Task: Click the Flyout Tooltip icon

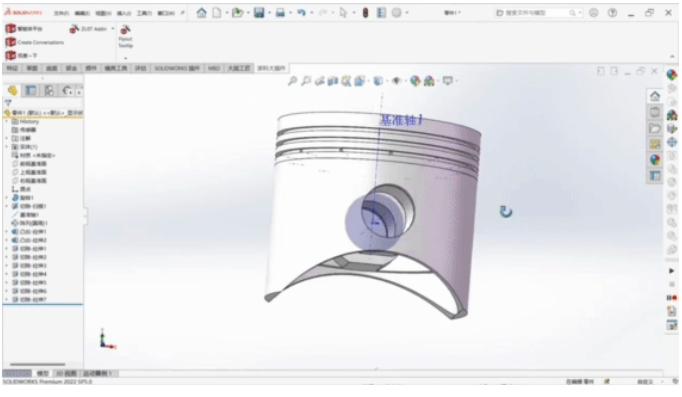Action: (125, 30)
